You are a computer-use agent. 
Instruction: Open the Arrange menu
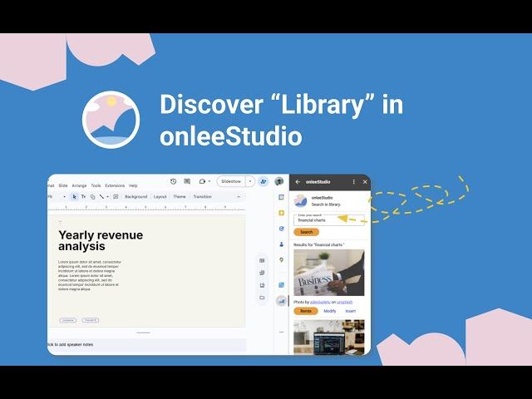(80, 185)
